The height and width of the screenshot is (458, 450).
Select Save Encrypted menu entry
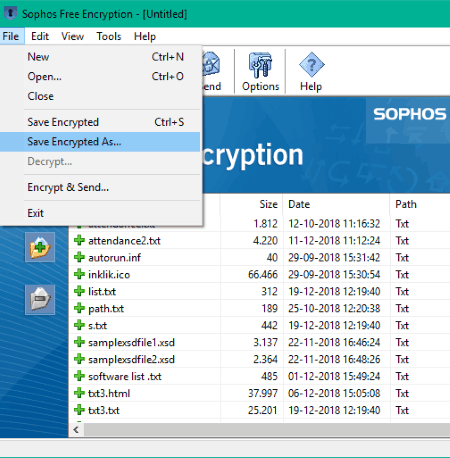[x=100, y=122]
